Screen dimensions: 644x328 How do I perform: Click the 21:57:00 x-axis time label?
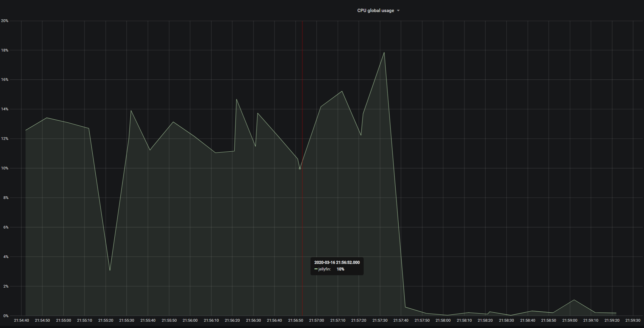(x=317, y=320)
